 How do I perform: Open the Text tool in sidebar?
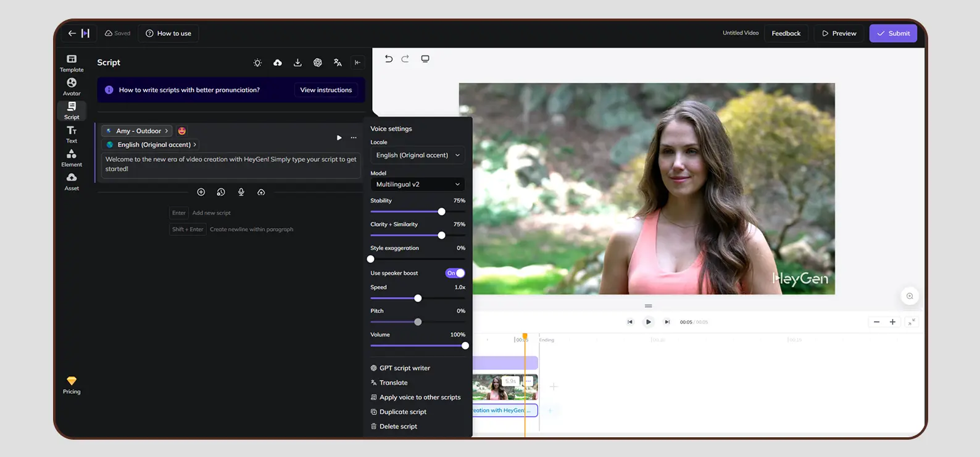point(72,135)
